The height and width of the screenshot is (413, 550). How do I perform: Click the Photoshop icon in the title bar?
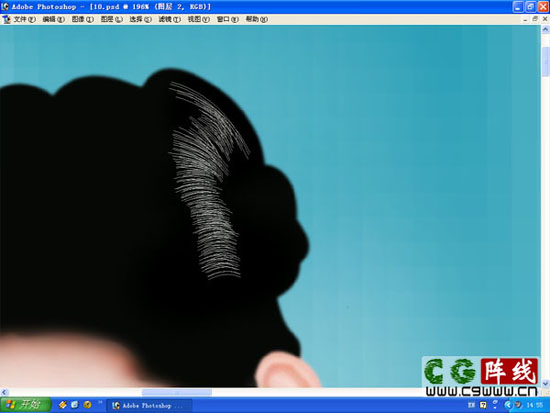point(5,6)
